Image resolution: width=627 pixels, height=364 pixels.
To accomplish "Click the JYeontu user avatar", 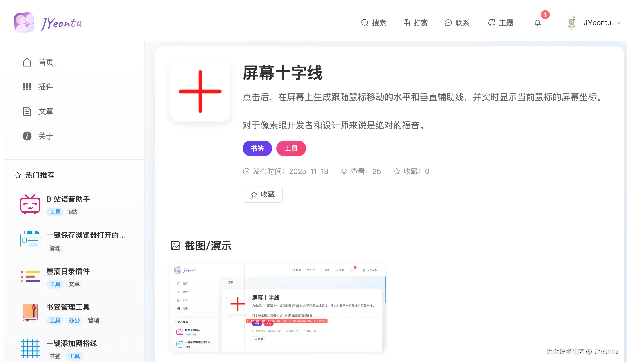I will point(572,23).
